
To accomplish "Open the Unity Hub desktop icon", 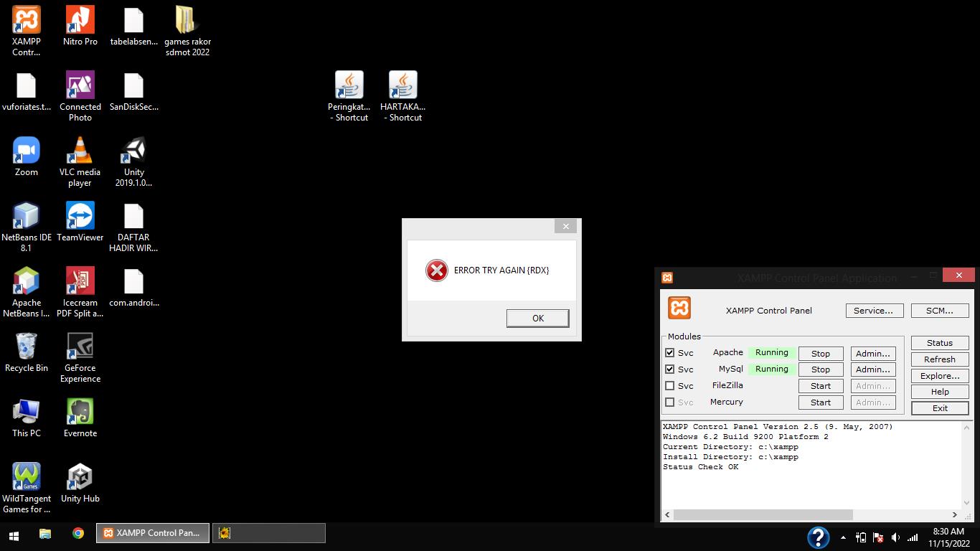I will [80, 478].
